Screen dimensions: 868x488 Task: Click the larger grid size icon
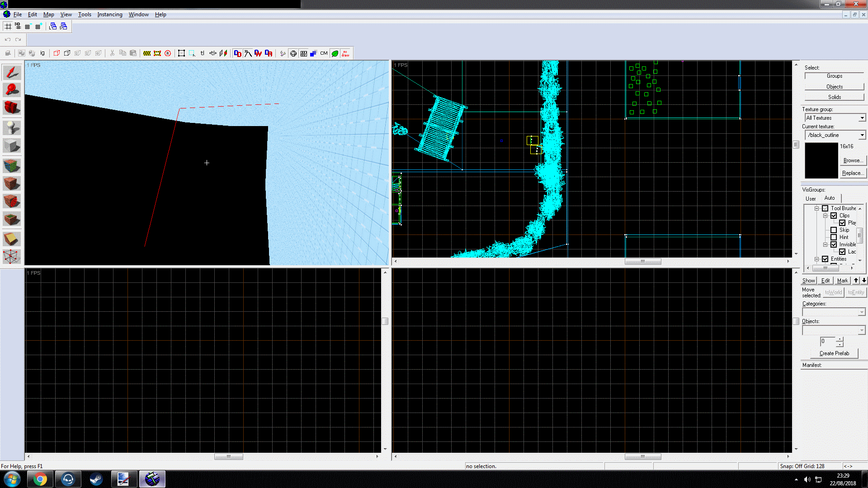38,26
